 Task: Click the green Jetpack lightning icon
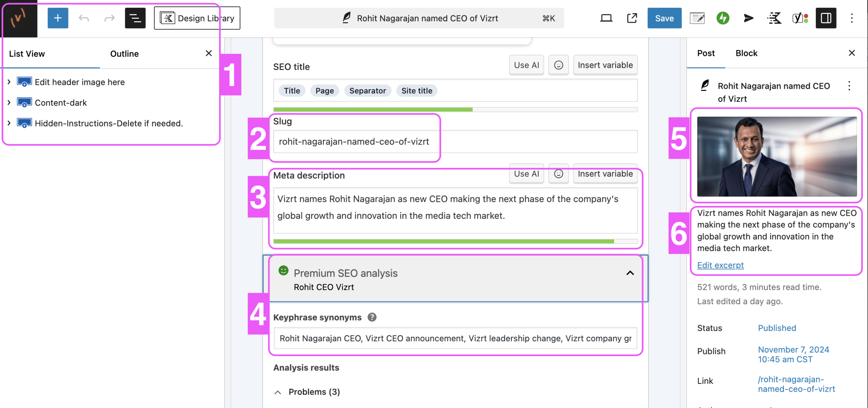point(723,18)
